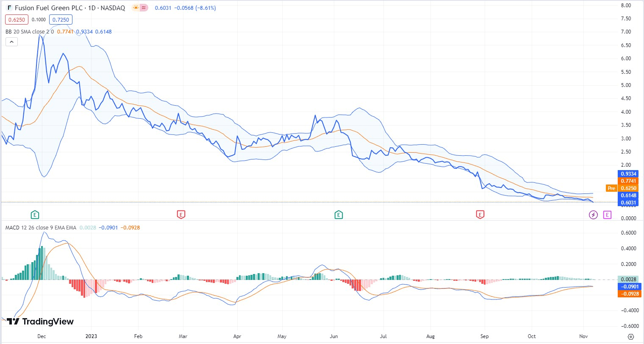The width and height of the screenshot is (644, 344).
Task: Open the red earnings marker near September
Action: tap(480, 215)
